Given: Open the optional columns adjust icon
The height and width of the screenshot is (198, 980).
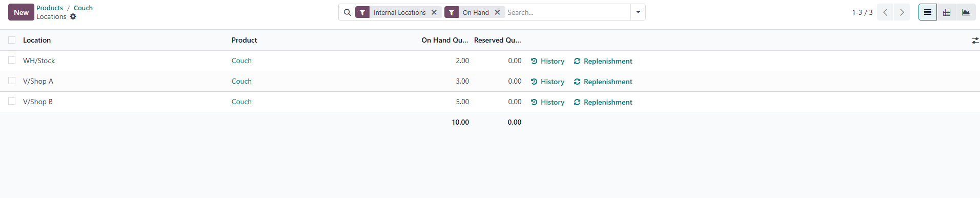Looking at the screenshot, I should tap(975, 40).
